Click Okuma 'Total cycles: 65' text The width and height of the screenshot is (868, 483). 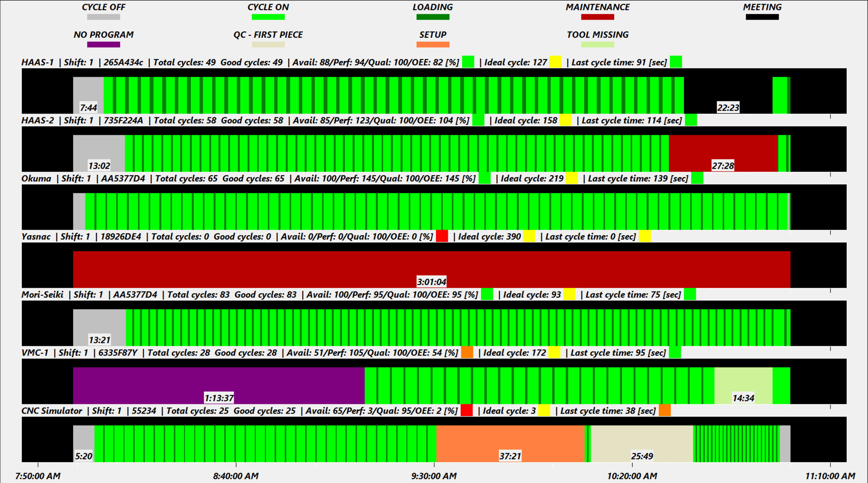click(186, 178)
